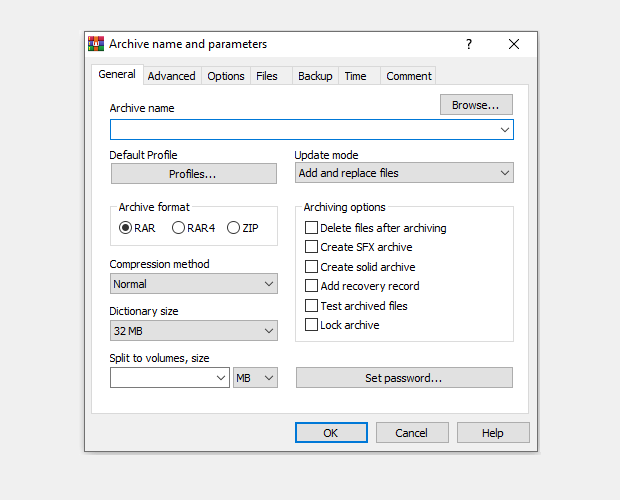Screen dimensions: 620x500
Task: Toggle the Lock archive checkbox
Action: pyautogui.click(x=311, y=325)
